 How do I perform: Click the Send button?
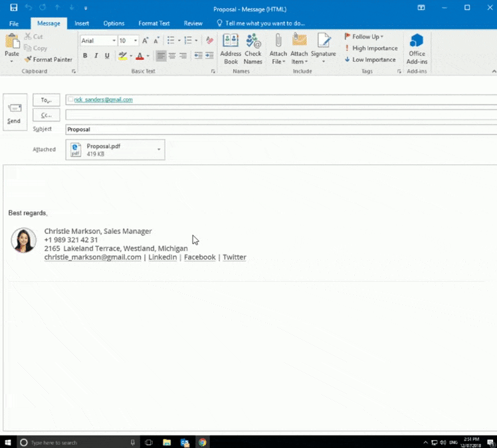pos(14,112)
